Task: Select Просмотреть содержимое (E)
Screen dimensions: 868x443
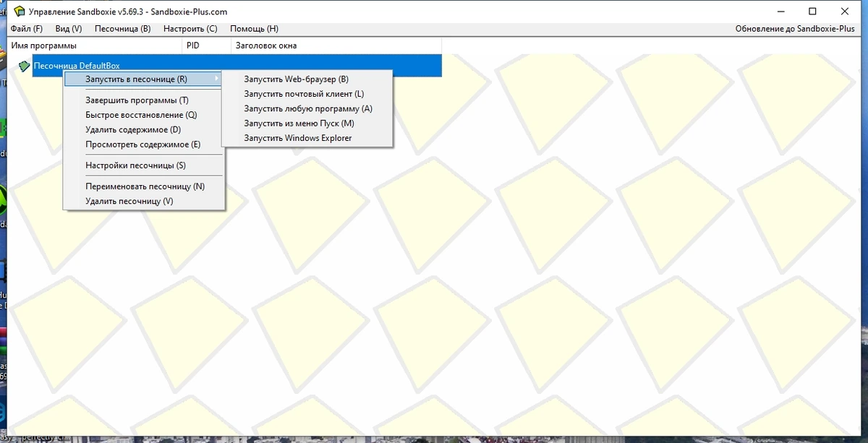Action: click(x=143, y=145)
